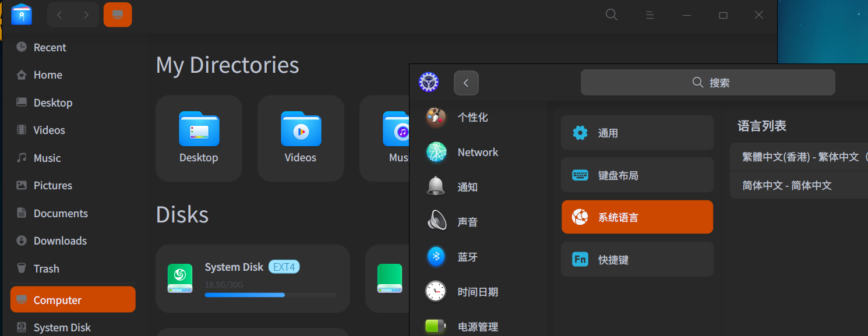Click the back arrow in Control Center
Image resolution: width=868 pixels, height=336 pixels.
coord(466,83)
